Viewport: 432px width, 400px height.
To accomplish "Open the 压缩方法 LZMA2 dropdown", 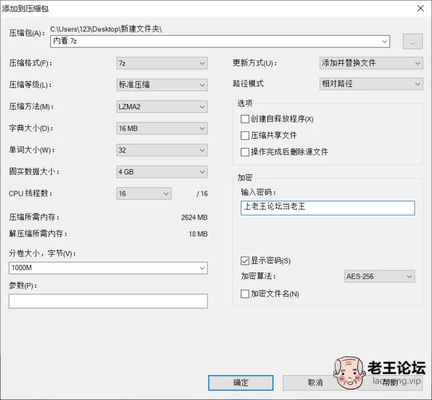I will pos(162,107).
